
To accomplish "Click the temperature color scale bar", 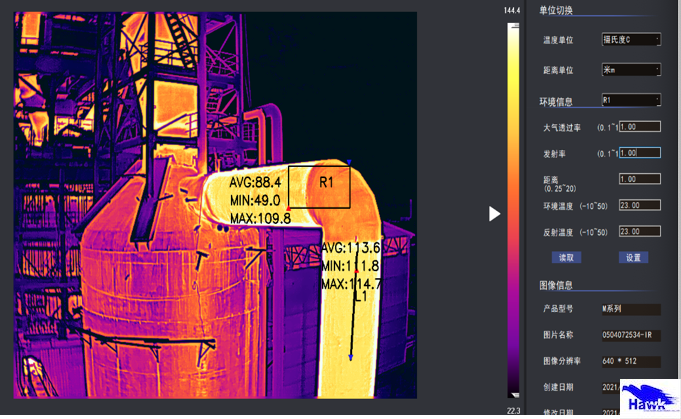I will pyautogui.click(x=513, y=210).
